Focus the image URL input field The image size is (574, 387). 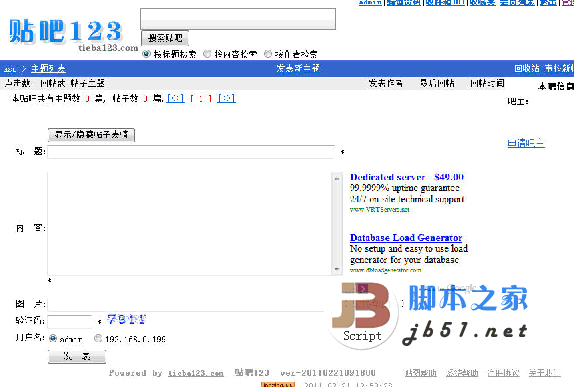(187, 304)
